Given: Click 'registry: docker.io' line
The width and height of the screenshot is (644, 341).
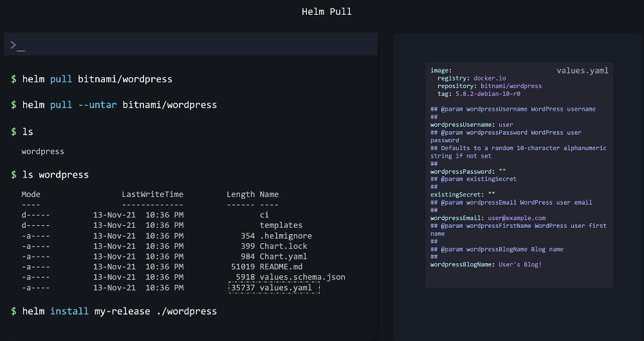Looking at the screenshot, I should pyautogui.click(x=472, y=78).
